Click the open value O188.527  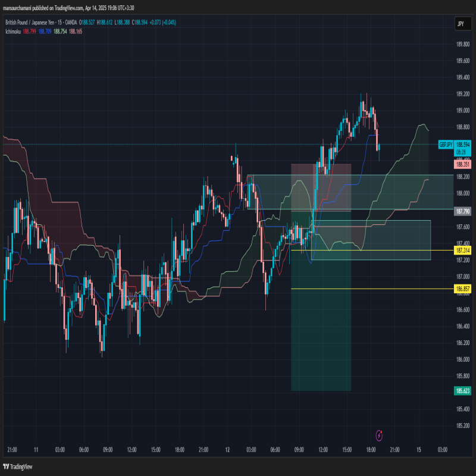click(x=87, y=23)
